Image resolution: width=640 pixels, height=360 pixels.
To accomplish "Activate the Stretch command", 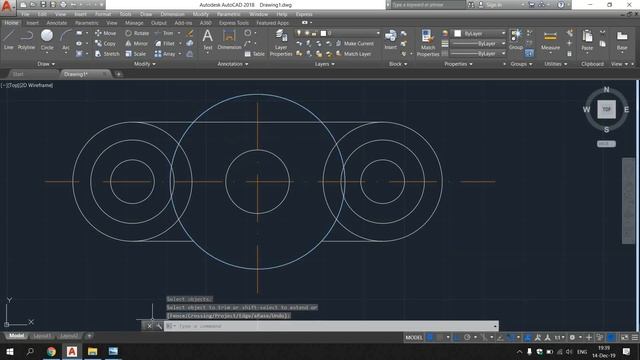I will [107, 54].
